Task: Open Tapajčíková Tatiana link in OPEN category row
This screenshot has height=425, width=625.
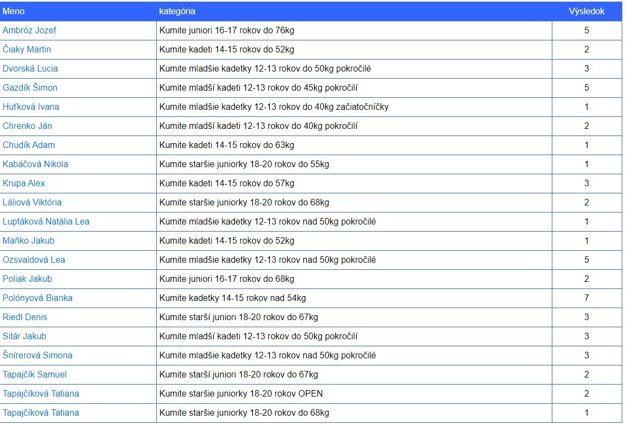Action: [41, 394]
